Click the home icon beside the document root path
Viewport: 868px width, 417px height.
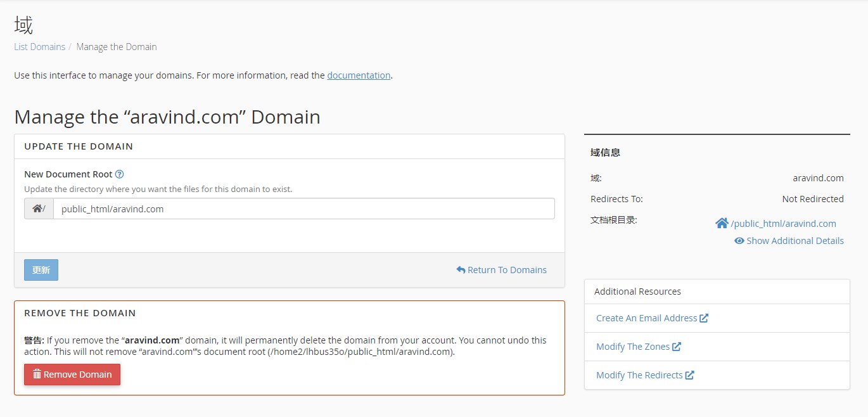pos(721,223)
